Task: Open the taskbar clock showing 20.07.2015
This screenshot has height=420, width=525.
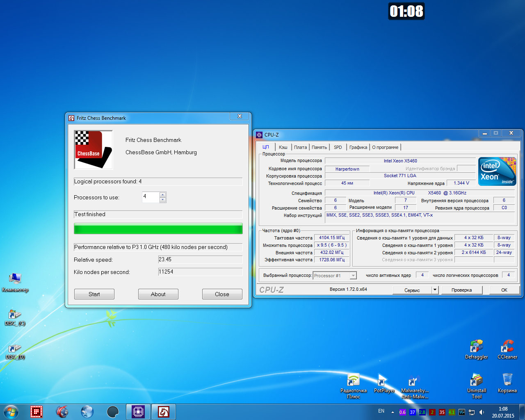Action: [503, 412]
